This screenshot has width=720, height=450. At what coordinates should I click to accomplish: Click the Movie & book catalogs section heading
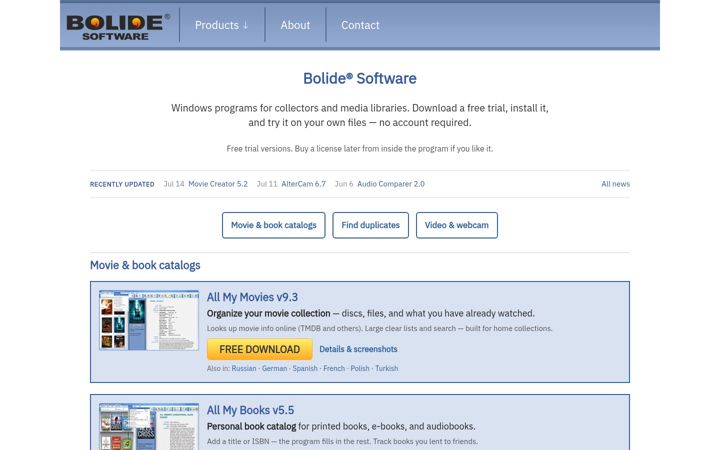[145, 265]
